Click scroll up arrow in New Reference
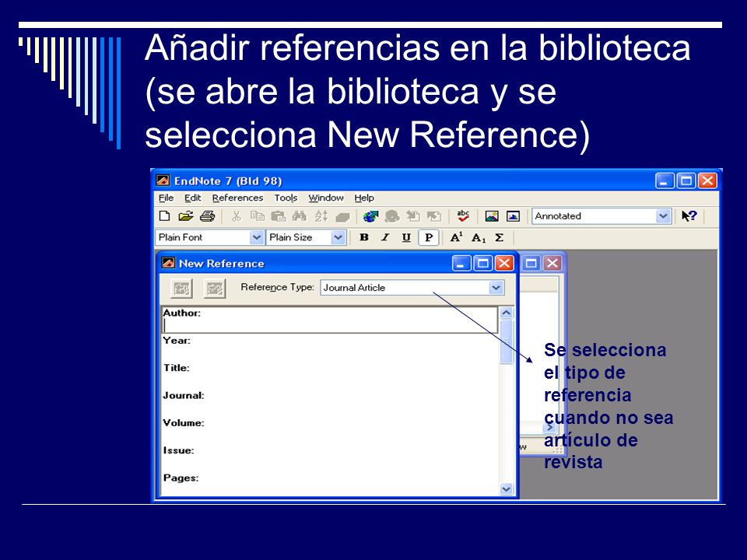The image size is (747, 560). point(506,313)
